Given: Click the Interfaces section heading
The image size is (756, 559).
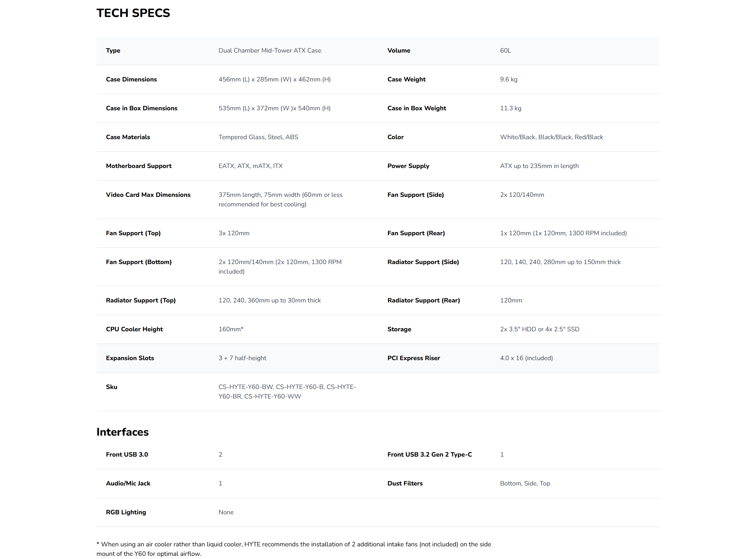Looking at the screenshot, I should (x=123, y=432).
